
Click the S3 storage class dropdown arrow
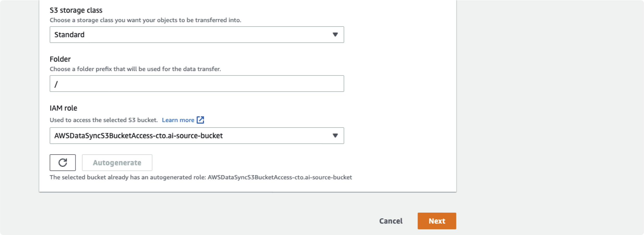pyautogui.click(x=335, y=35)
